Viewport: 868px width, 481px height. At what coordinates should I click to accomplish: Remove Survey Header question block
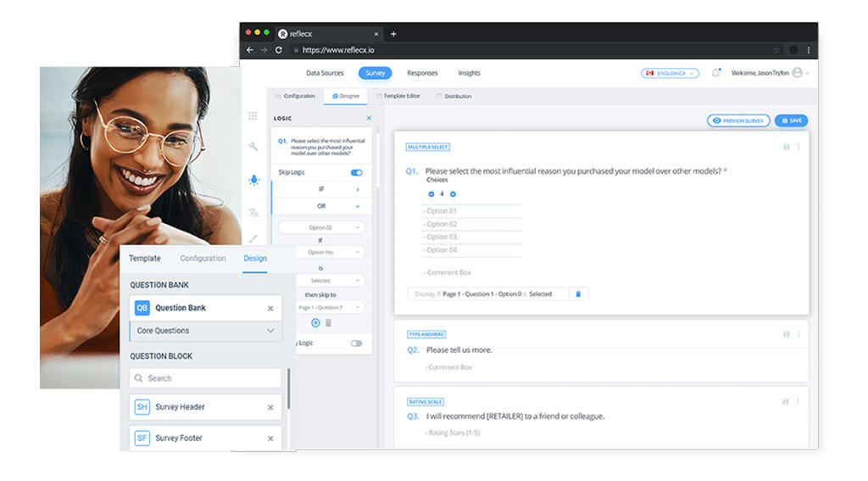(x=270, y=407)
